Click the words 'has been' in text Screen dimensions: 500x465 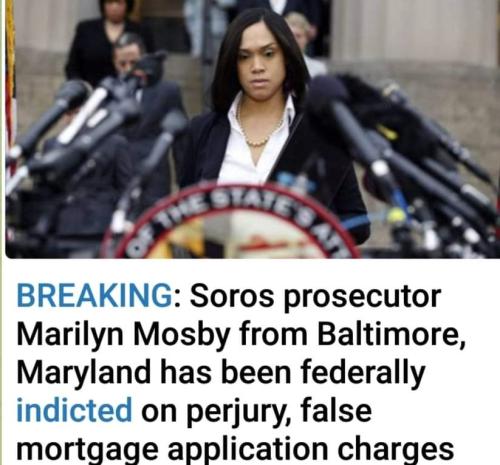pos(225,372)
